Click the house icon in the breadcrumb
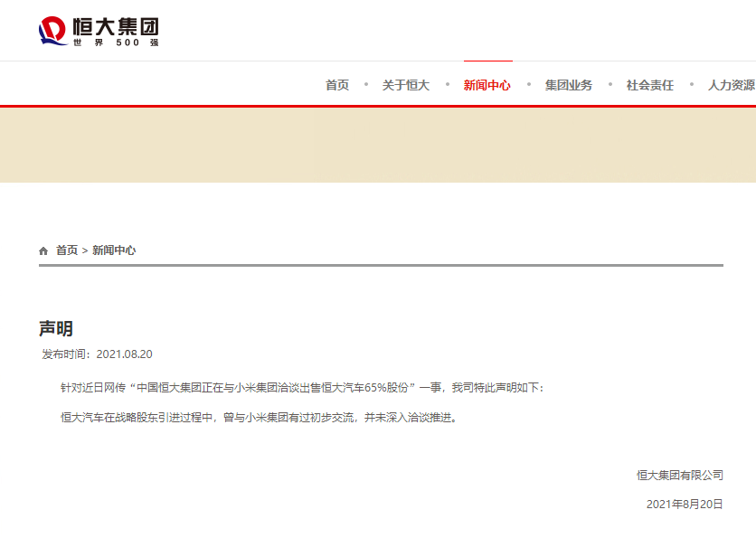The width and height of the screenshot is (756, 538). tap(43, 250)
